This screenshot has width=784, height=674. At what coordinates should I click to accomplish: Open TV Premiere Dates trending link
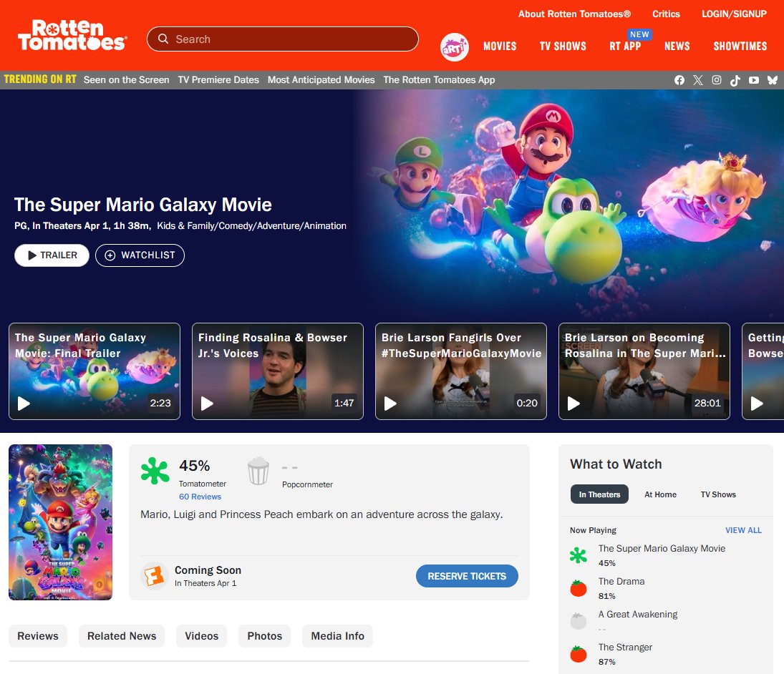[x=218, y=80]
